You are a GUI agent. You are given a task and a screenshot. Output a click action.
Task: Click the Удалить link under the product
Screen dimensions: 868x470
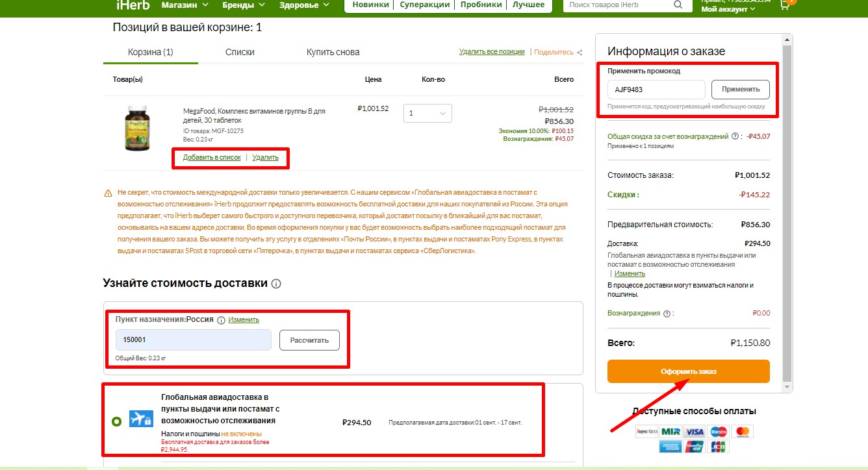point(265,157)
